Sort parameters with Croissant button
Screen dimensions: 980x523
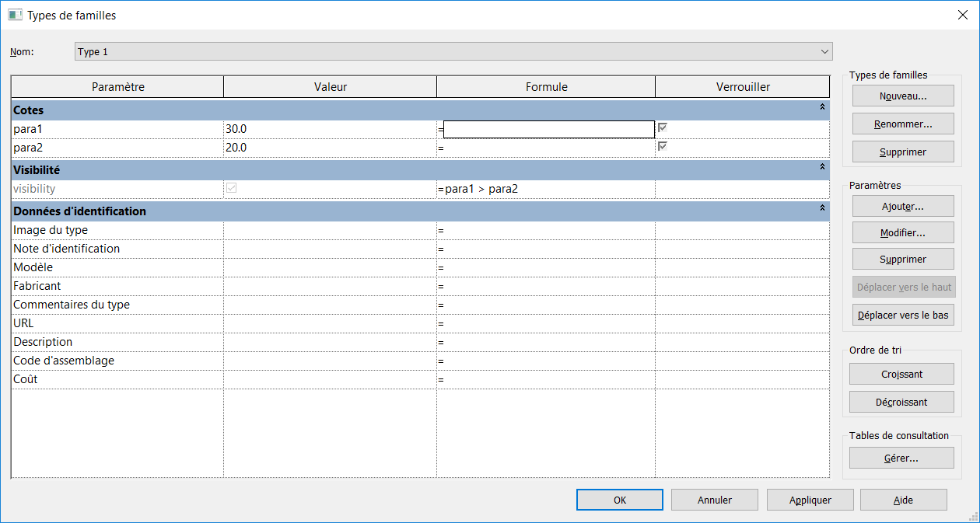coord(901,374)
